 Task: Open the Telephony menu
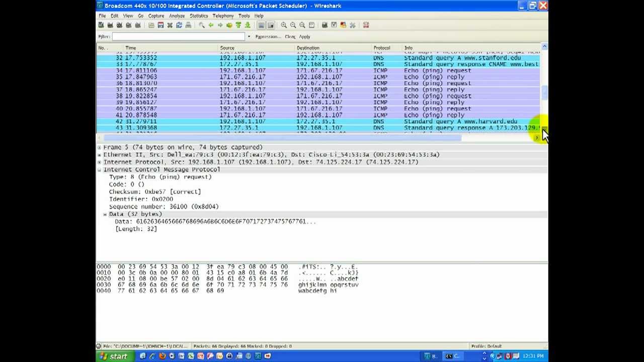[223, 16]
